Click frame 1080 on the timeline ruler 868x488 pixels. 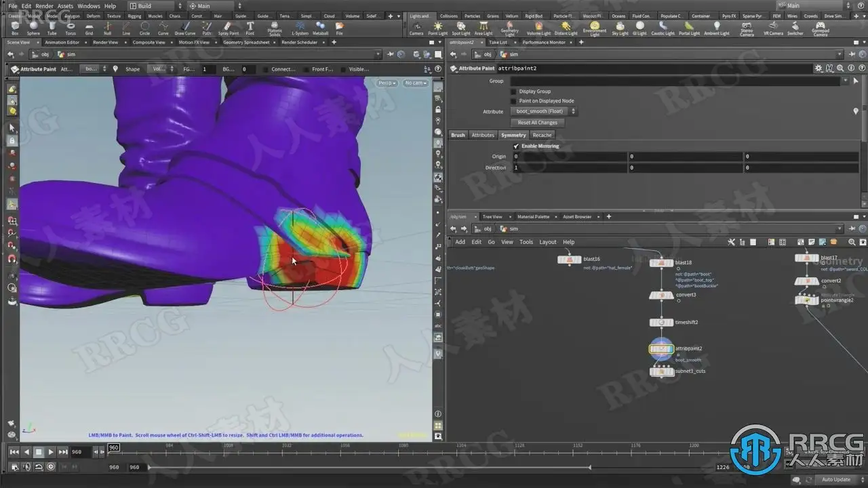(403, 447)
